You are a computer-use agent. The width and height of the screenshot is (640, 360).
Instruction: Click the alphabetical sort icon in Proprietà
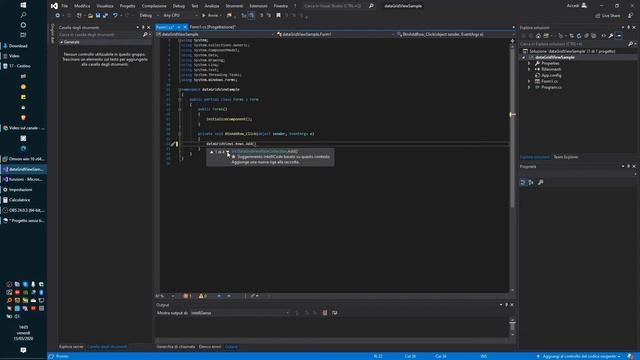pos(531,182)
